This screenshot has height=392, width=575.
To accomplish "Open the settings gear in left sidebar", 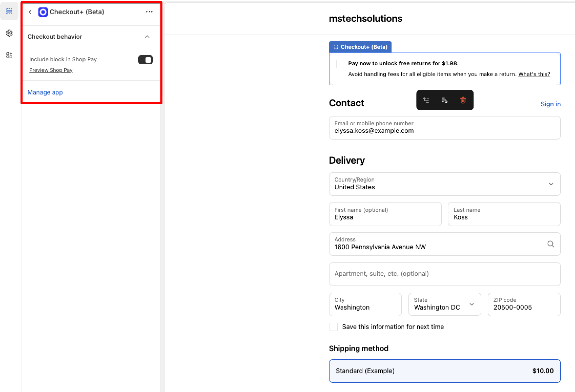I will pos(9,33).
